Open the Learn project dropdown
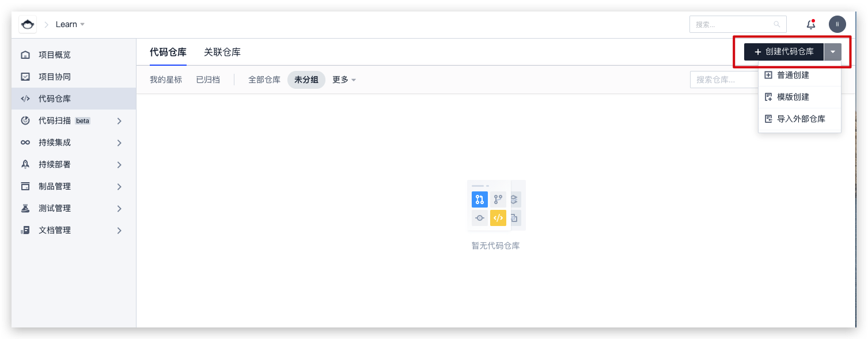 click(70, 24)
